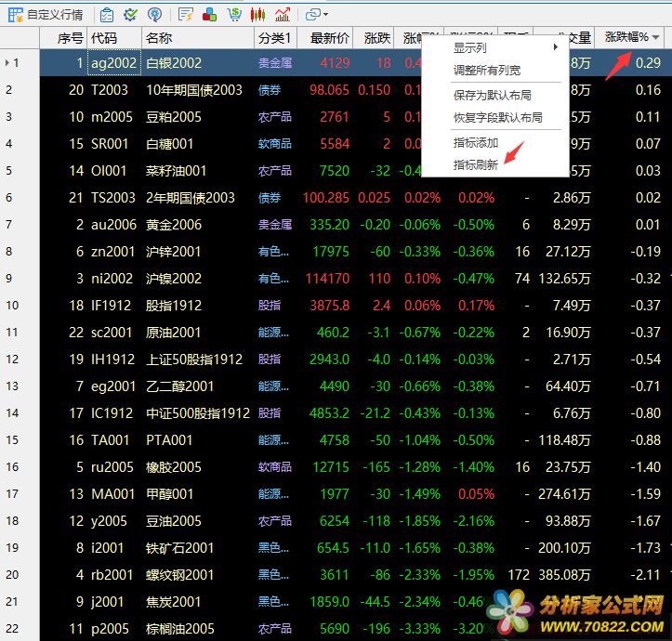Open the 涨跌幅% column sort arrow
Viewport: 672px width, 641px height.
(655, 38)
